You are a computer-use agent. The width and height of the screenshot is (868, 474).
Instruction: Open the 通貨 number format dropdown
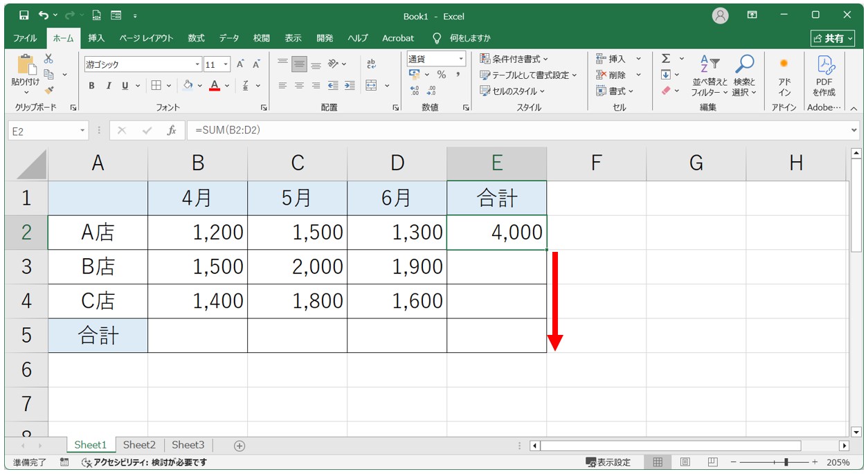pyautogui.click(x=460, y=59)
